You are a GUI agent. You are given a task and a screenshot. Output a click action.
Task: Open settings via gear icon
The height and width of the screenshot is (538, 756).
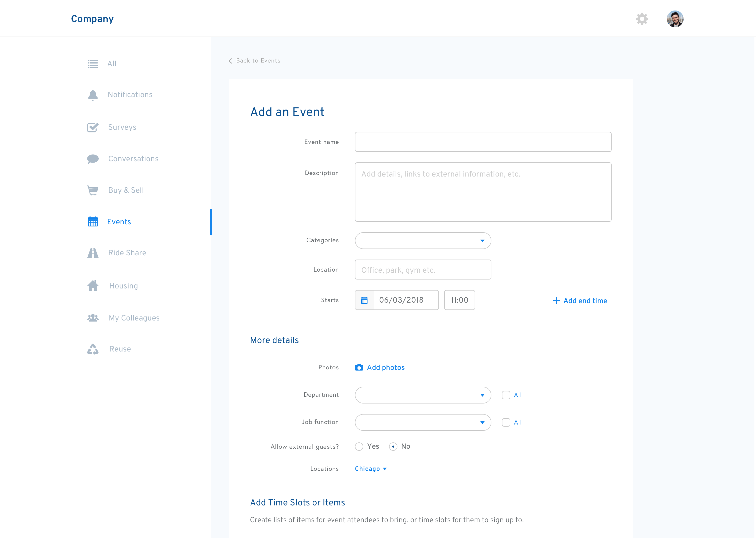point(642,19)
